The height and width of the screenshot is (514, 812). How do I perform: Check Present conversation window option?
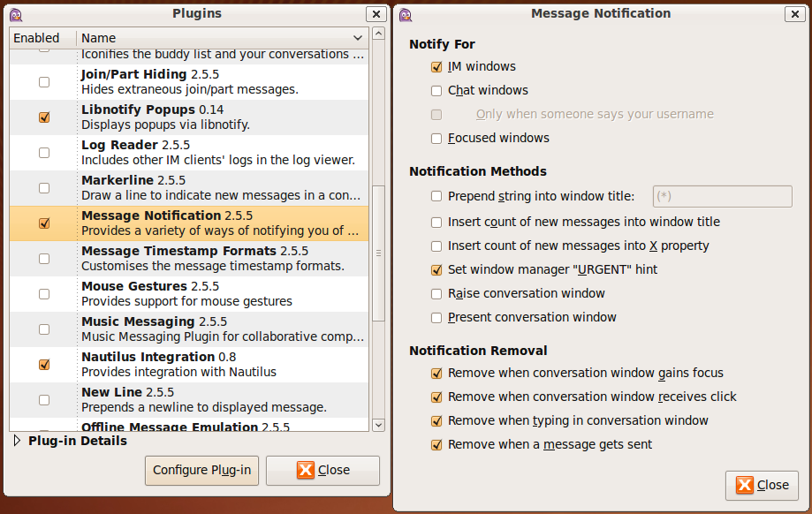[436, 317]
